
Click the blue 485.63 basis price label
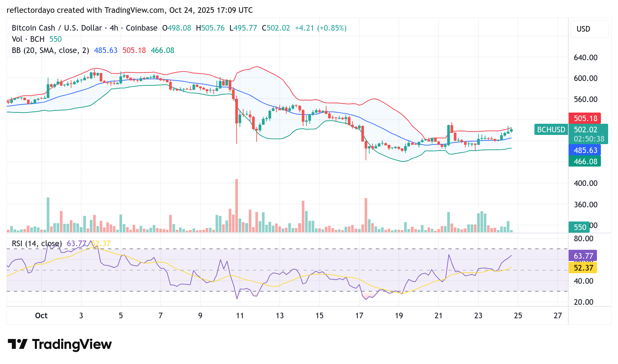coord(585,150)
